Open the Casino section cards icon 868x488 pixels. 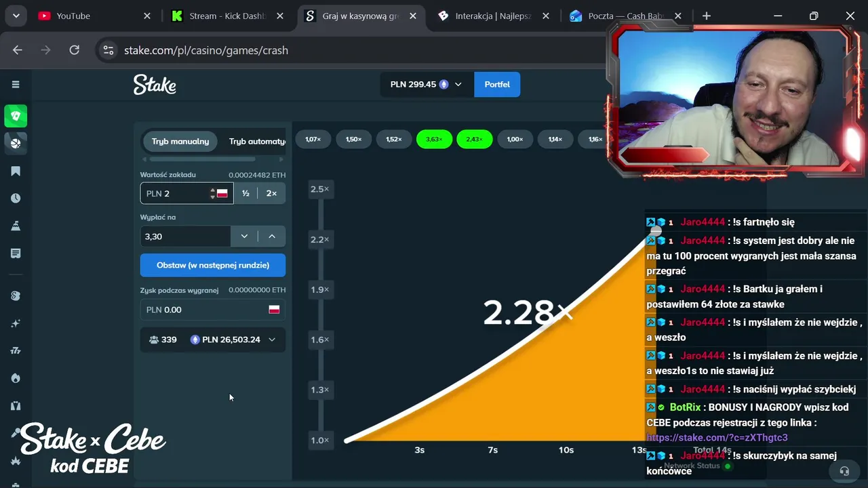click(16, 116)
